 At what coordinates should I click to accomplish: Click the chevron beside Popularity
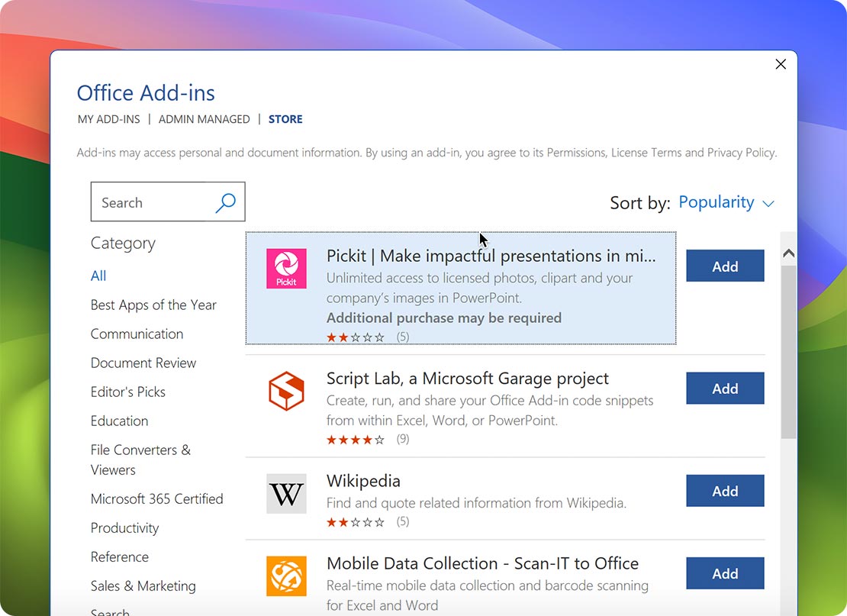click(769, 203)
